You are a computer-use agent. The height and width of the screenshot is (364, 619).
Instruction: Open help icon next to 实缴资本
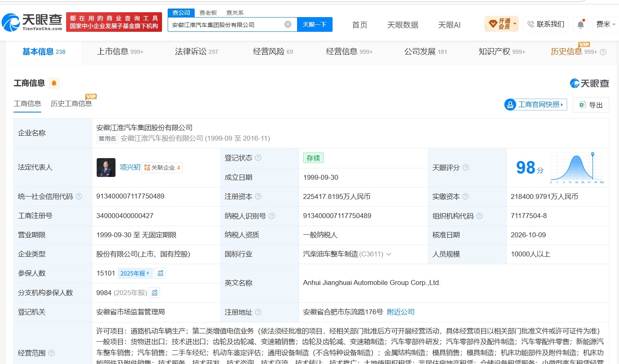pyautogui.click(x=465, y=196)
